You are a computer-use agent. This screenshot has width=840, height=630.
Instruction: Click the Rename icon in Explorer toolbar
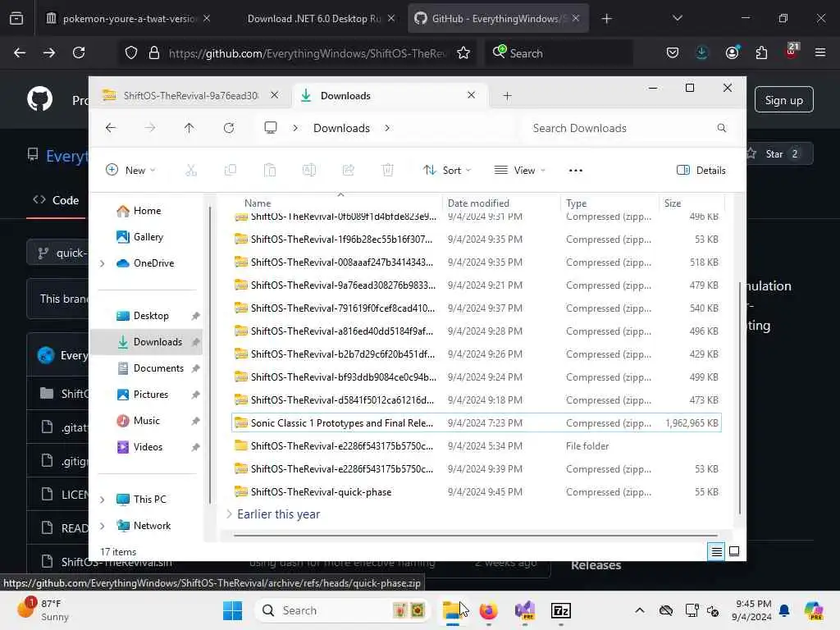point(309,171)
